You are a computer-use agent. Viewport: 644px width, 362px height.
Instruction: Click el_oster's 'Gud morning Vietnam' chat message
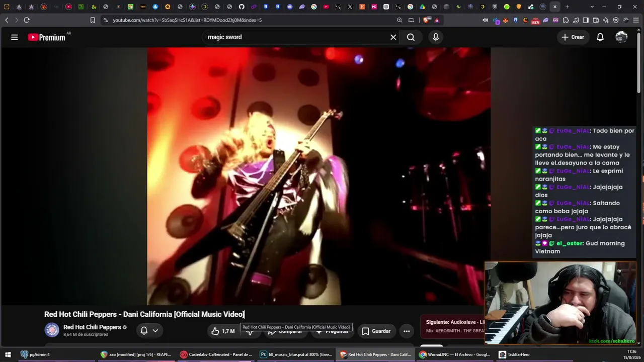point(585,247)
